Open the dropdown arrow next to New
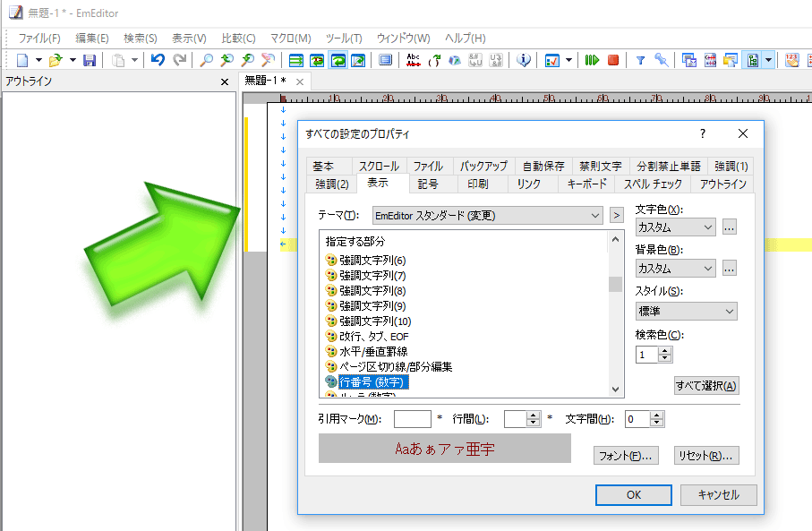 click(38, 60)
